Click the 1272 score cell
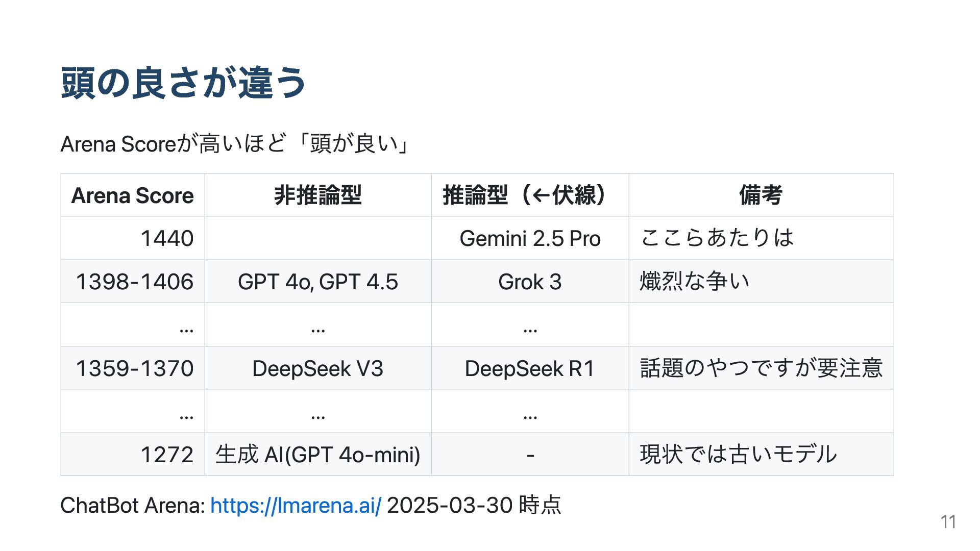 133,455
